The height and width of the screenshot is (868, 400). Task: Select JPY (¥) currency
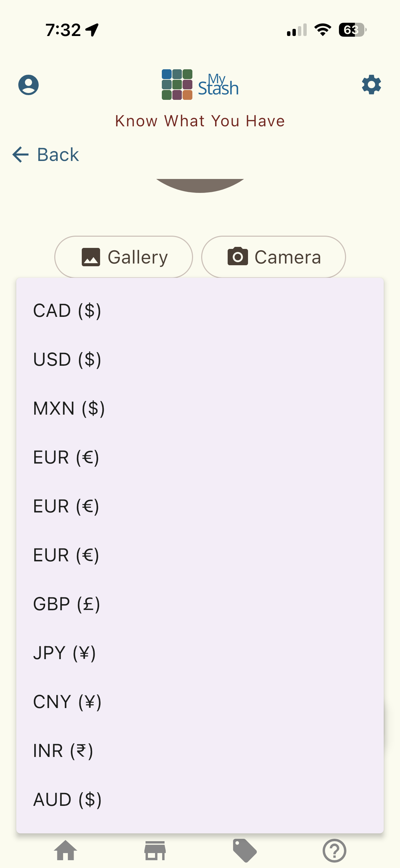pyautogui.click(x=64, y=653)
